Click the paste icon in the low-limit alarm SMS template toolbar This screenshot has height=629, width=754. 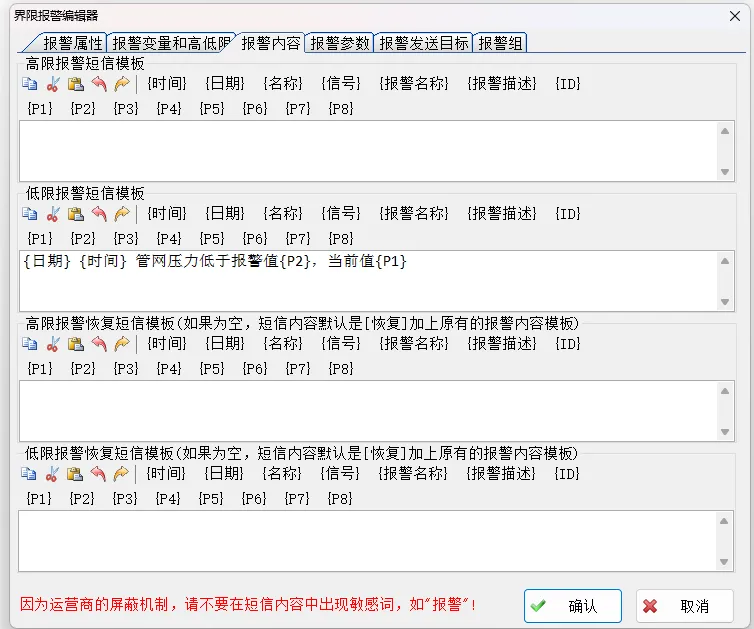(x=76, y=214)
